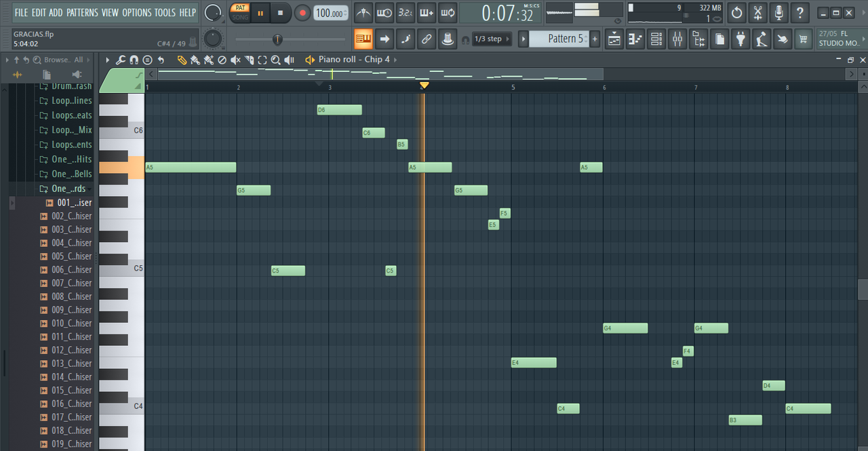Screen dimensions: 868x451
Task: Click the microphone one-click recording icon
Action: (x=779, y=12)
